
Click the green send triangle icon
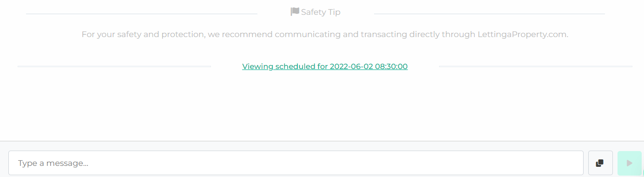[x=630, y=163]
